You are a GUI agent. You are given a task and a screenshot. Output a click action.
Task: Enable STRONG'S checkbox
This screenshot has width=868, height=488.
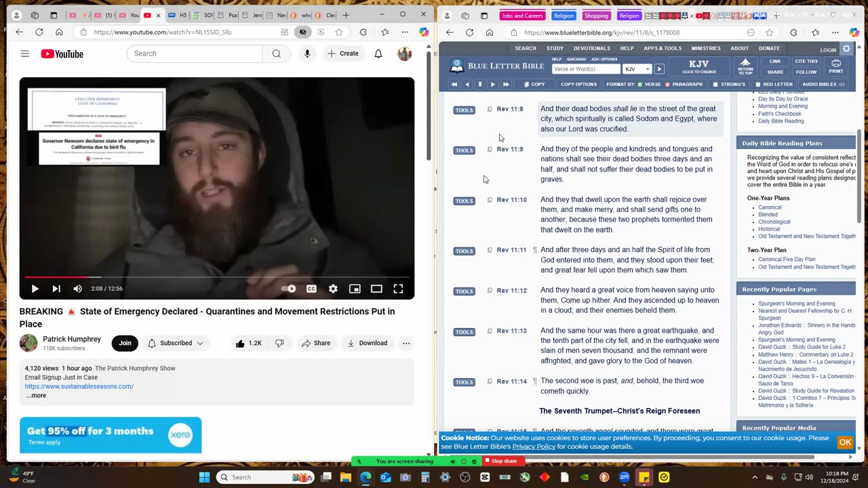coord(715,85)
